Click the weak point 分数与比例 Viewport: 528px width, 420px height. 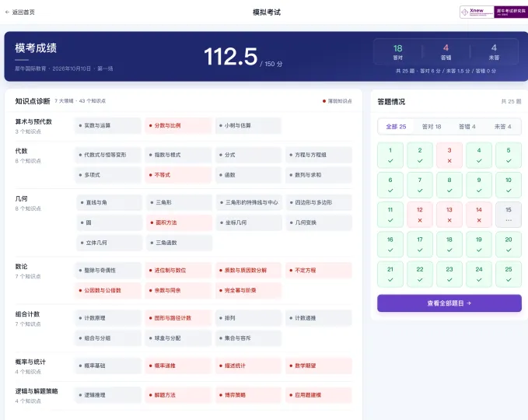pyautogui.click(x=178, y=125)
